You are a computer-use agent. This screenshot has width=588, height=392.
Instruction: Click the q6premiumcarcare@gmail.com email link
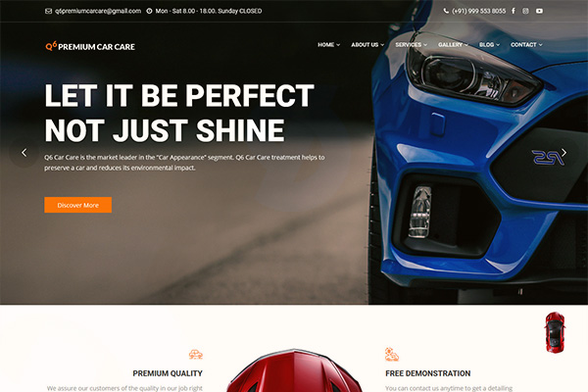98,11
